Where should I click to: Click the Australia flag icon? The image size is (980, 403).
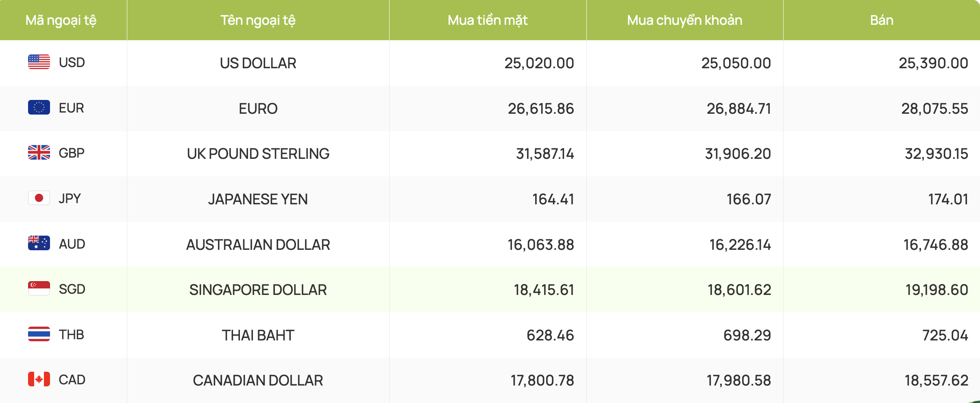pyautogui.click(x=39, y=243)
